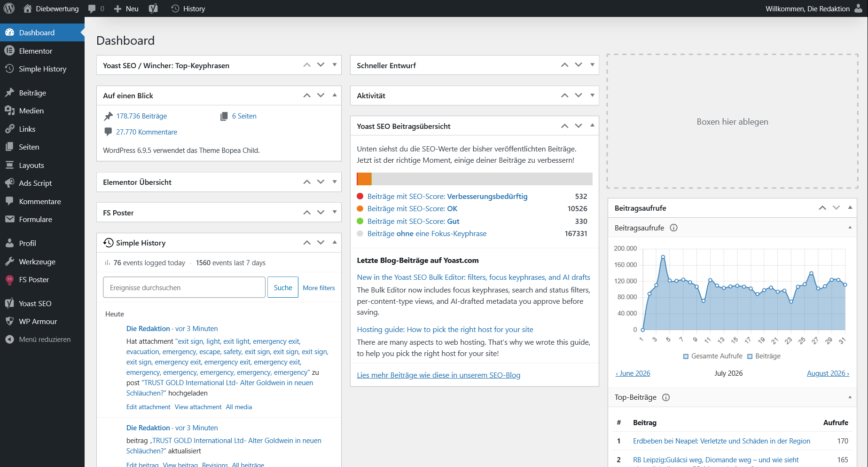The height and width of the screenshot is (467, 868).
Task: Move Simple History widget down
Action: (x=321, y=242)
